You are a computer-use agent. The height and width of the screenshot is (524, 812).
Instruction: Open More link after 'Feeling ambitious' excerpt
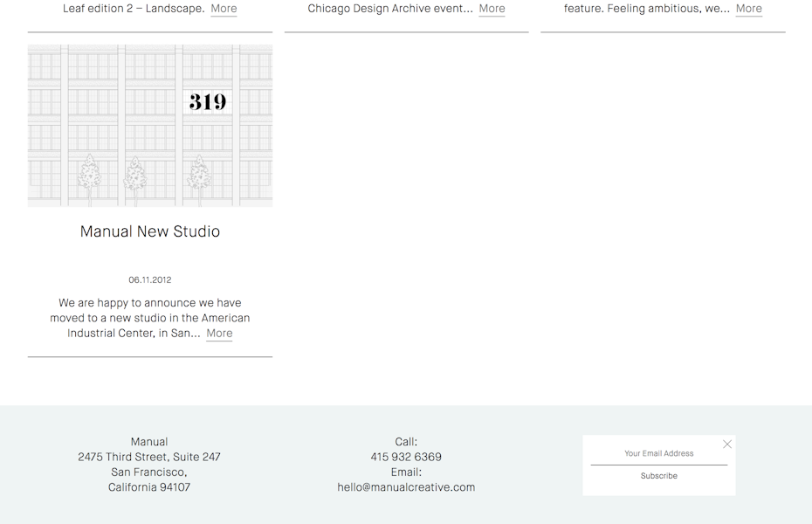748,9
